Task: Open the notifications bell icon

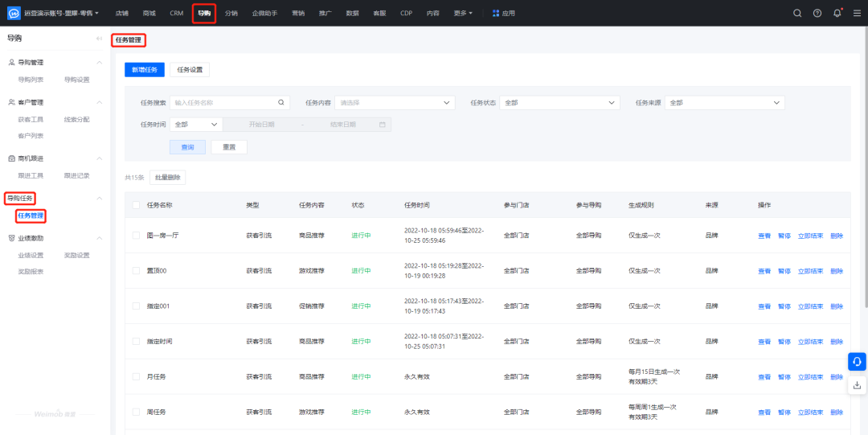Action: click(x=837, y=14)
